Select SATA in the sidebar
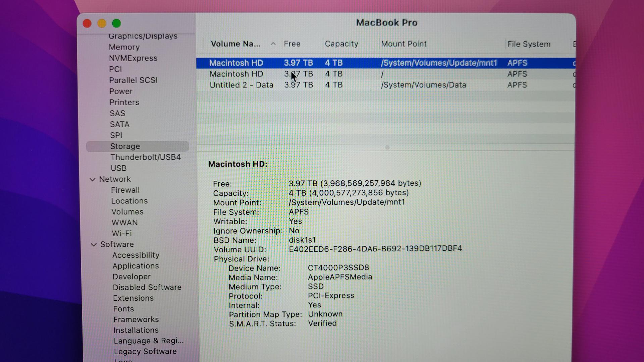 [119, 125]
